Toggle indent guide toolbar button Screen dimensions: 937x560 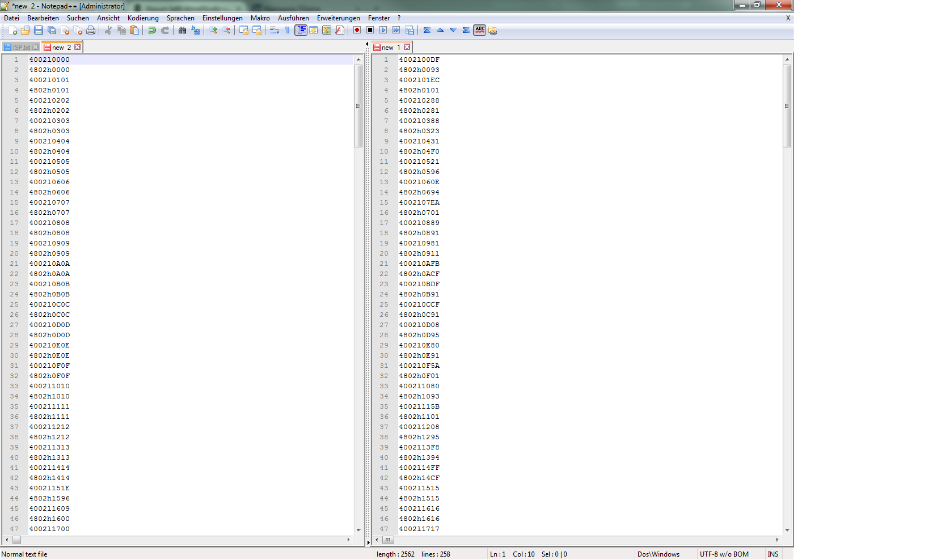point(301,30)
